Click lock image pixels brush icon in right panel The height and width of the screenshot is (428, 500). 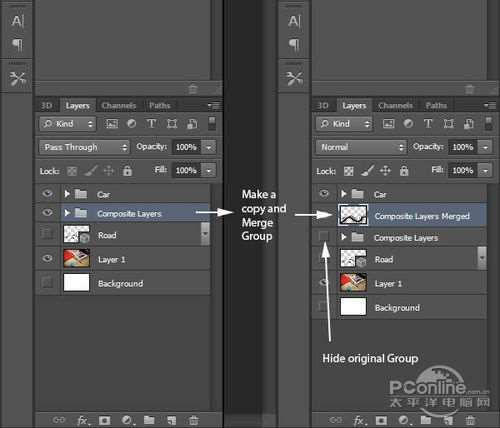(367, 171)
